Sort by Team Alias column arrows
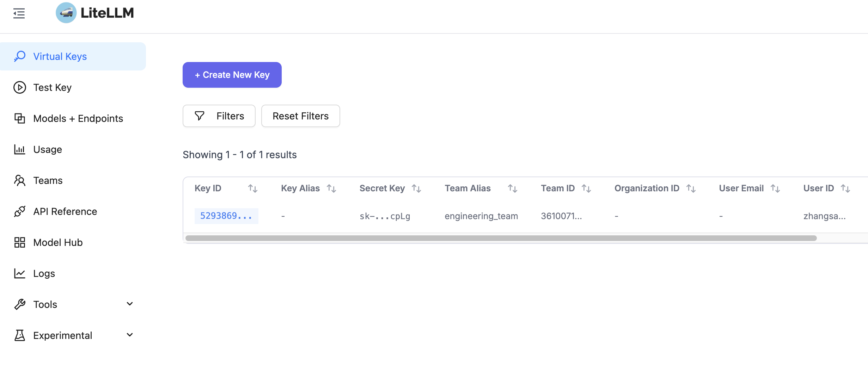The width and height of the screenshot is (868, 365). pyautogui.click(x=512, y=188)
